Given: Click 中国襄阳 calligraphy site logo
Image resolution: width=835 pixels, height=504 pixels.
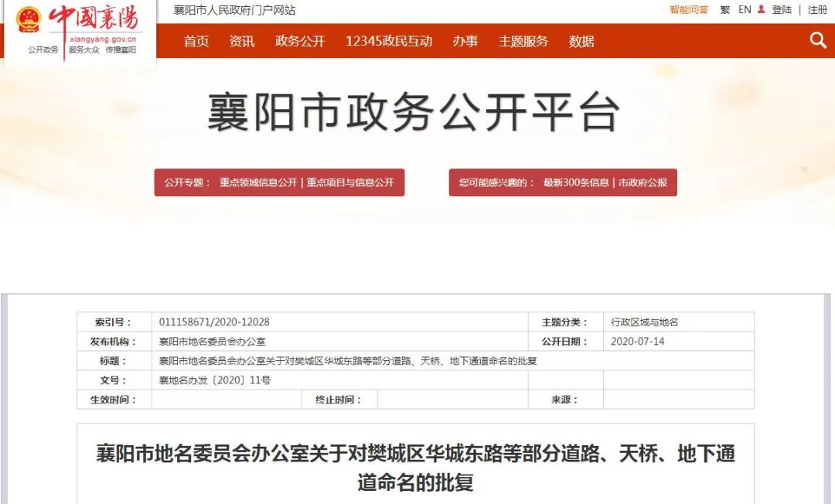Looking at the screenshot, I should click(94, 18).
